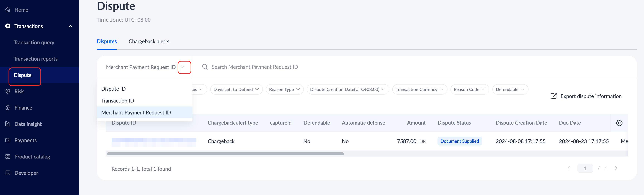Open Data insight chart icon
Screen dimensions: 644x195
click(8, 124)
